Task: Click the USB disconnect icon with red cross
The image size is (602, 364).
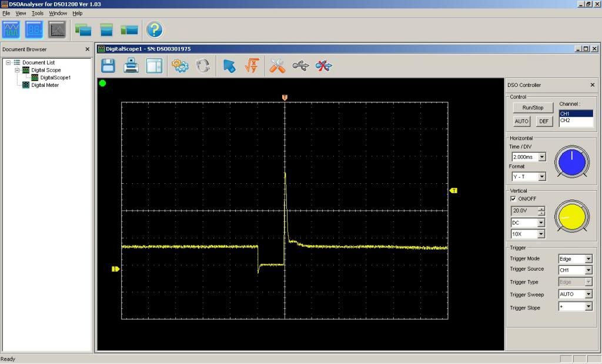Action: (324, 66)
